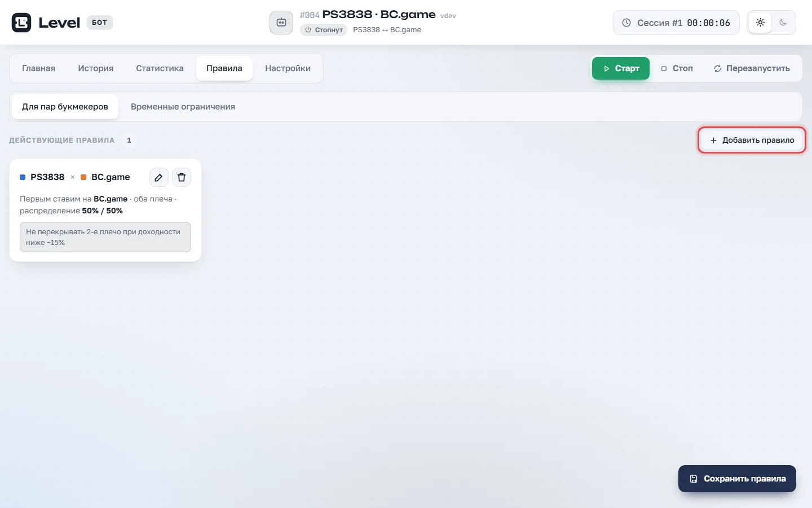Click the rules count badge showing 1
The height and width of the screenshot is (508, 812).
129,140
